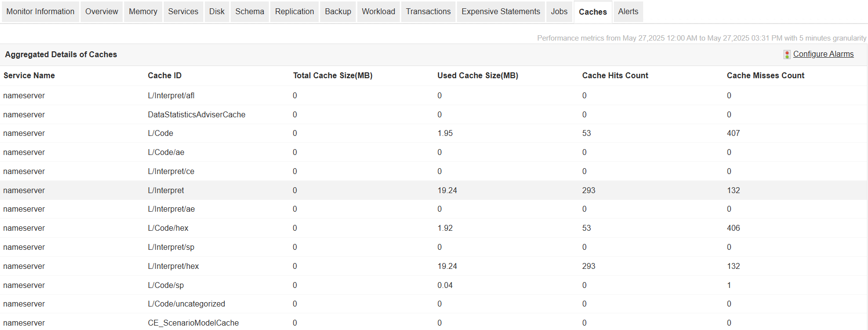Switch to the Memory tab
868x330 pixels.
(x=143, y=11)
